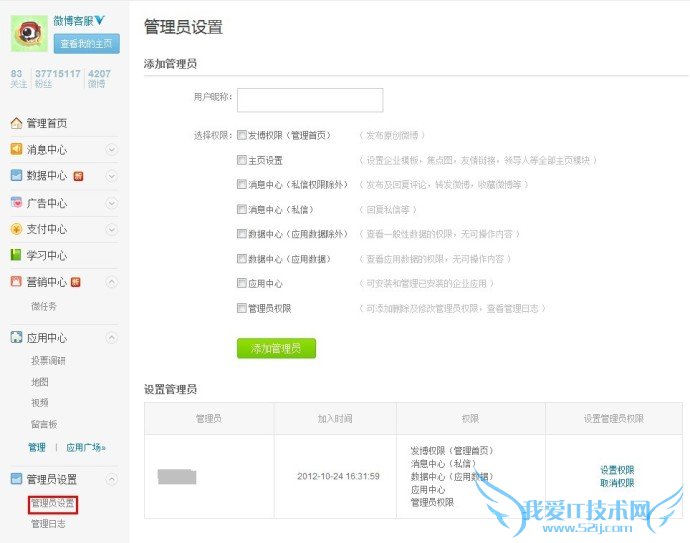The height and width of the screenshot is (543, 690).
Task: Open 消息中心 menu item
Action: click(x=47, y=150)
